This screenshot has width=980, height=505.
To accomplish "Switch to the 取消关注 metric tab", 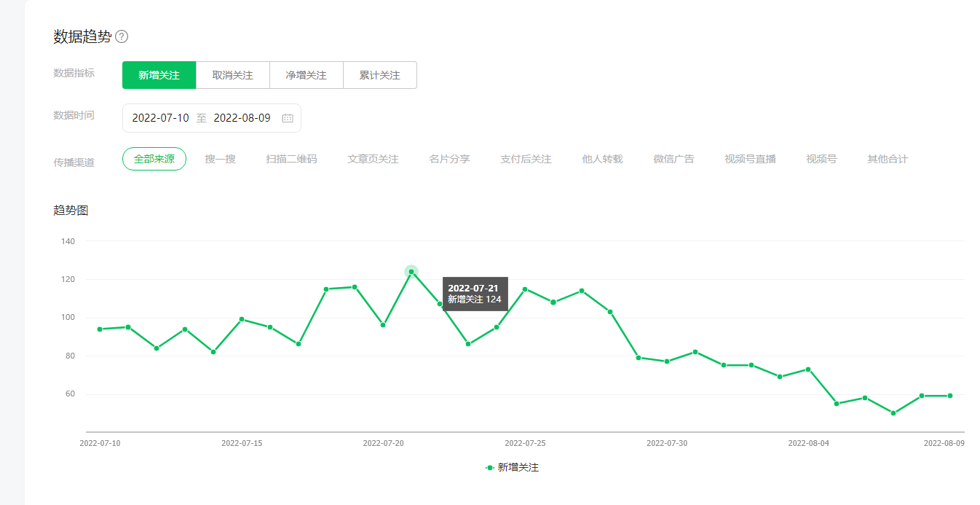I will 232,75.
